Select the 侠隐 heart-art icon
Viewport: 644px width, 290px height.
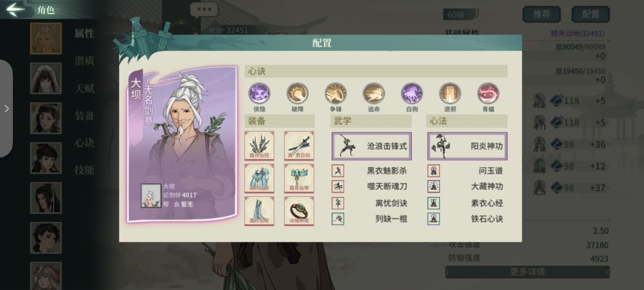[x=259, y=93]
